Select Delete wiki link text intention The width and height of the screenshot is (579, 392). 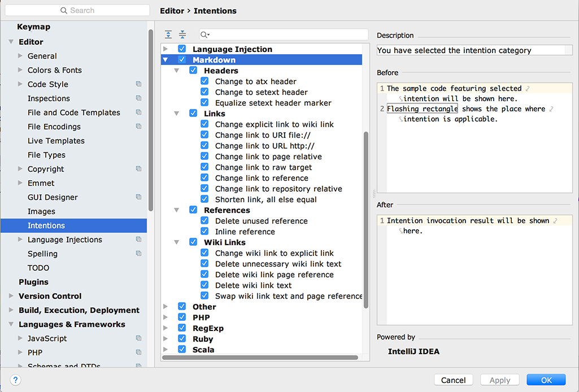(253, 285)
